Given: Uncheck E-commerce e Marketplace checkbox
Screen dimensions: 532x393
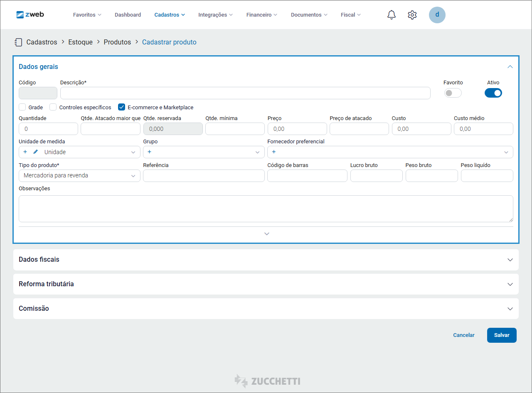Looking at the screenshot, I should (121, 107).
